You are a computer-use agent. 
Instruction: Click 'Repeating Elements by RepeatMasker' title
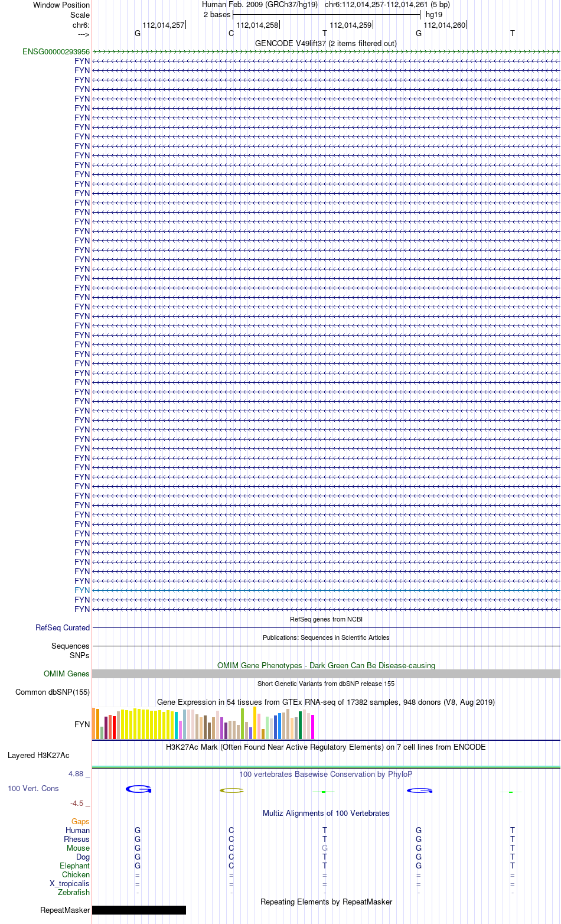326,902
